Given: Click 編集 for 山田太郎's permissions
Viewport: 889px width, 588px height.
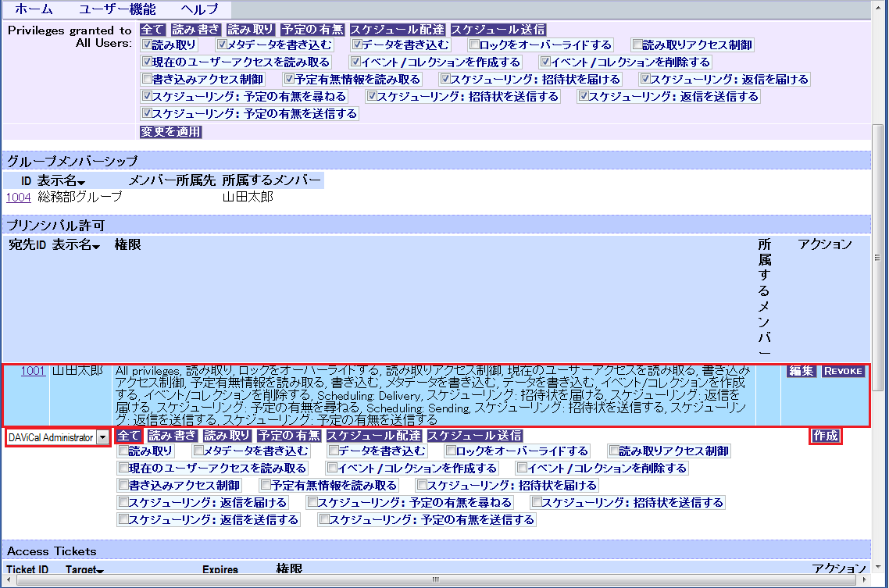Looking at the screenshot, I should (x=801, y=371).
